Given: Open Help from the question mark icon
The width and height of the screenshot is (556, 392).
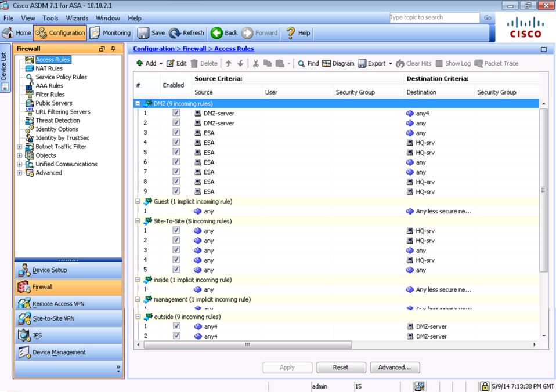Looking at the screenshot, I should point(291,33).
